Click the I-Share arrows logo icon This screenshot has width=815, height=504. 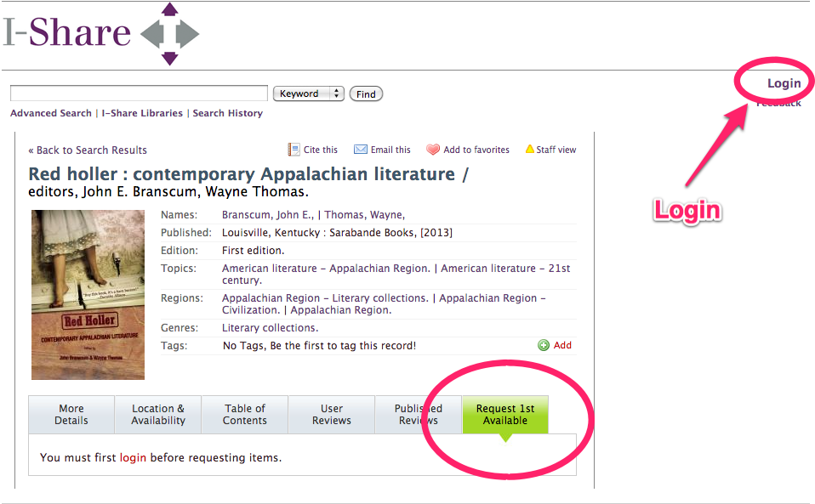pyautogui.click(x=169, y=34)
